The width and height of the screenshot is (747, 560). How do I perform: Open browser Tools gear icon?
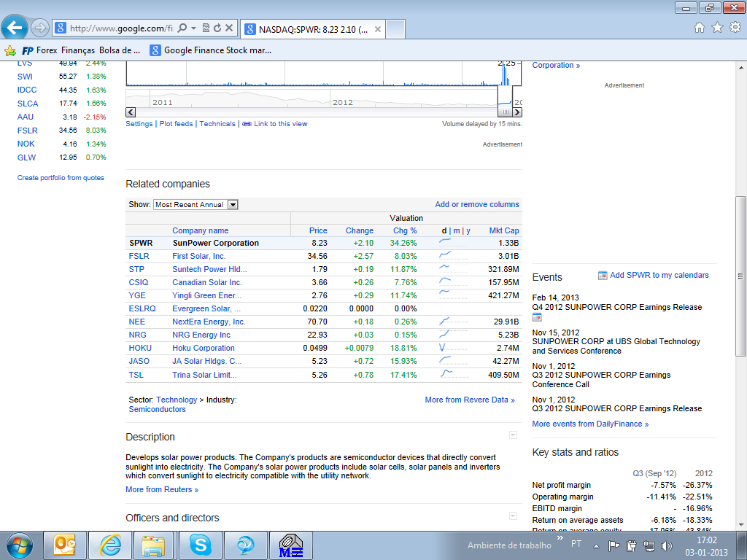735,28
